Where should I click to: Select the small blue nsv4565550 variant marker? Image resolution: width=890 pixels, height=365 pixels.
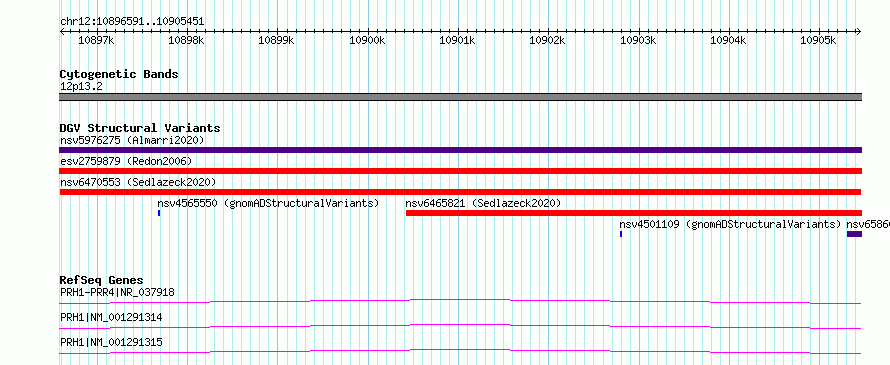click(159, 213)
